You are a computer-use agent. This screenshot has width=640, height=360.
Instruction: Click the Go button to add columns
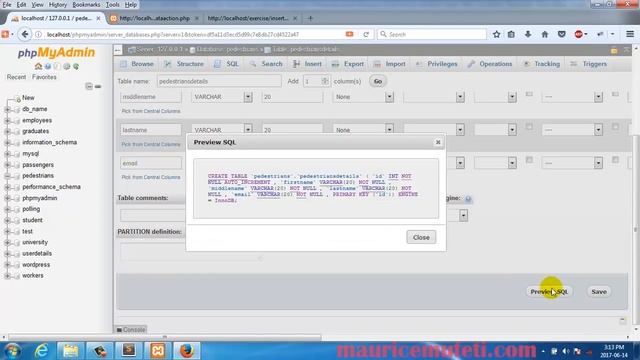pos(378,81)
